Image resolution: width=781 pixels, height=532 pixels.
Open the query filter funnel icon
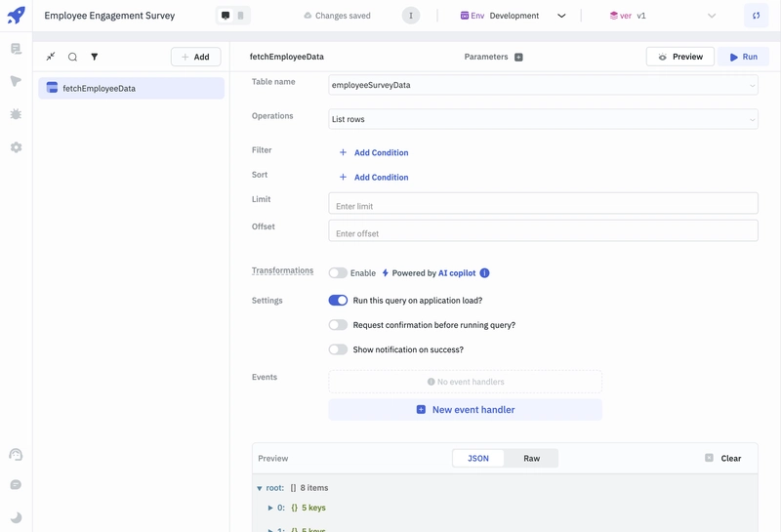pyautogui.click(x=95, y=57)
